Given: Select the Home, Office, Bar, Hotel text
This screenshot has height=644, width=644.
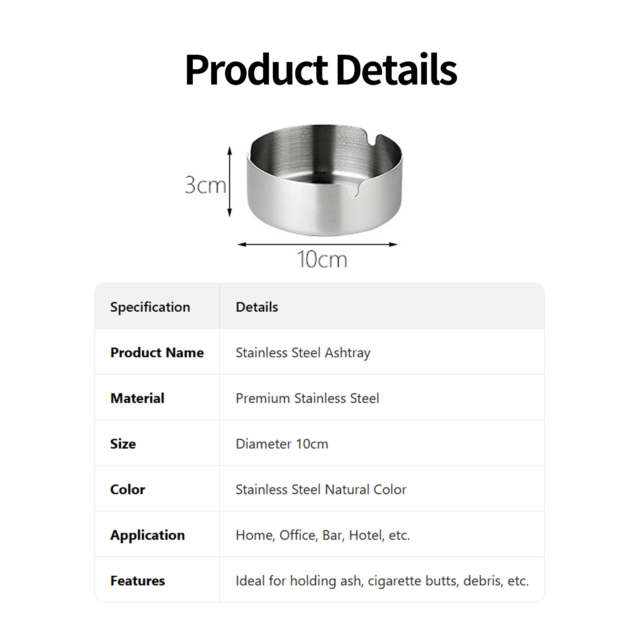Looking at the screenshot, I should click(322, 535).
